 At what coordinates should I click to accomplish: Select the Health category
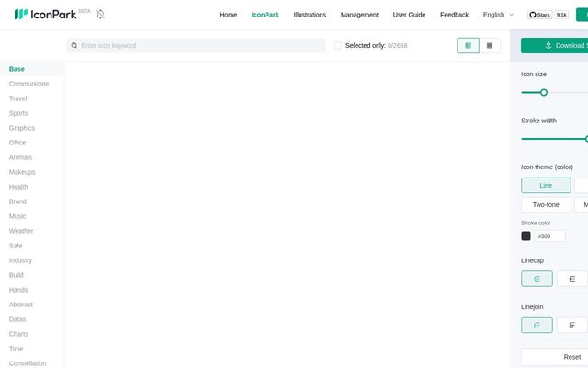point(18,187)
